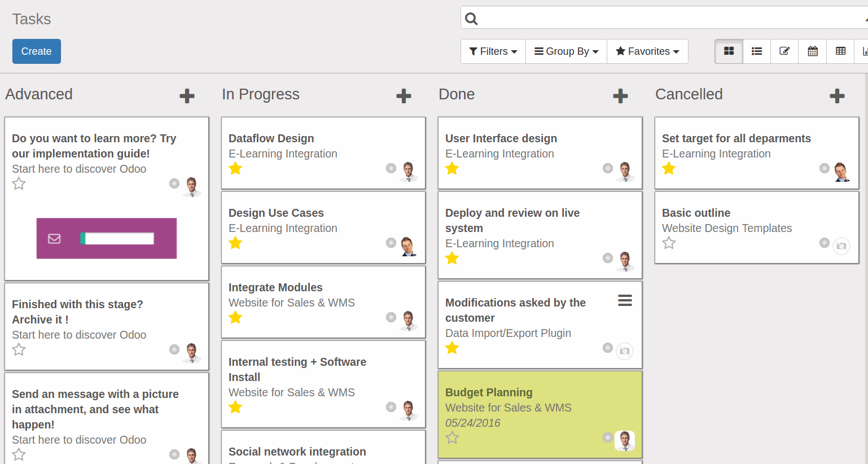Open menu on Modifications asked by customer card
Image resolution: width=868 pixels, height=464 pixels.
(x=625, y=300)
